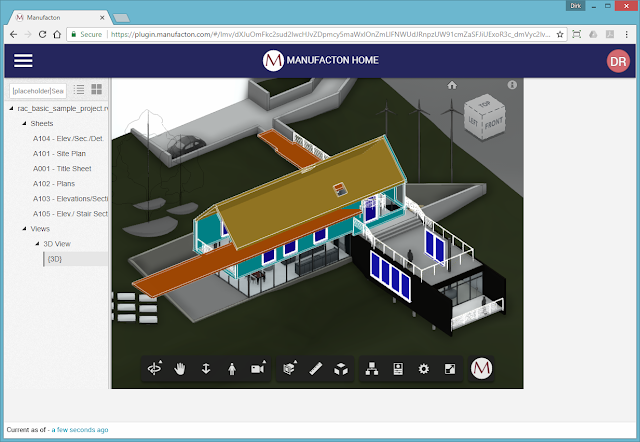
Task: Open the DR user profile avatar
Action: coord(618,61)
